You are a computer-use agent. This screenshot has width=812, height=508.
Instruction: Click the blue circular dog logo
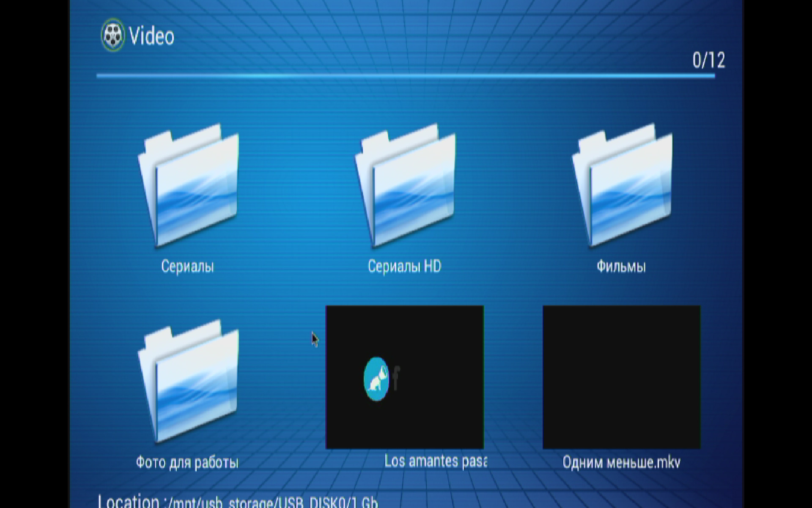click(x=376, y=379)
